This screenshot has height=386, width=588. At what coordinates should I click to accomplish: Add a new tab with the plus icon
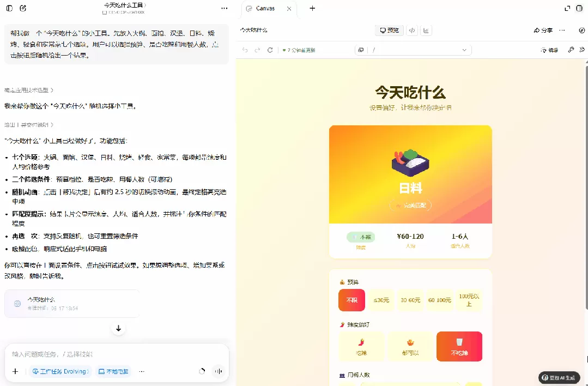click(312, 8)
